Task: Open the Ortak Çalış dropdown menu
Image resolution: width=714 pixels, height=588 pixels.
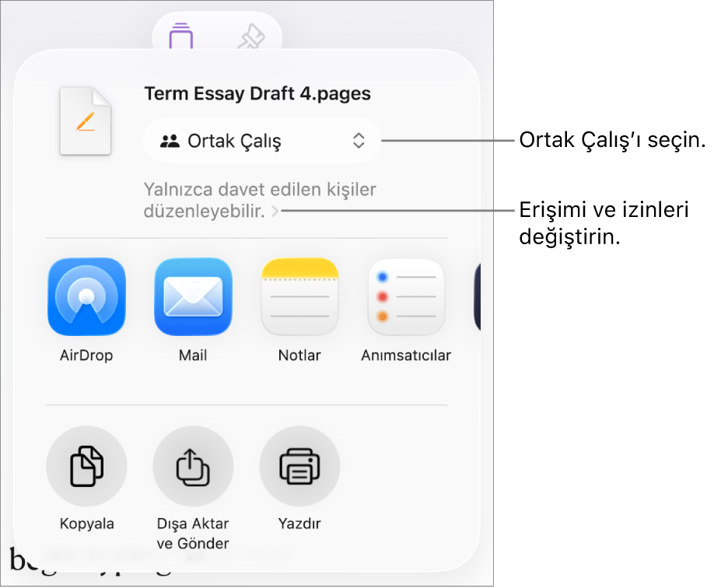Action: 262,141
